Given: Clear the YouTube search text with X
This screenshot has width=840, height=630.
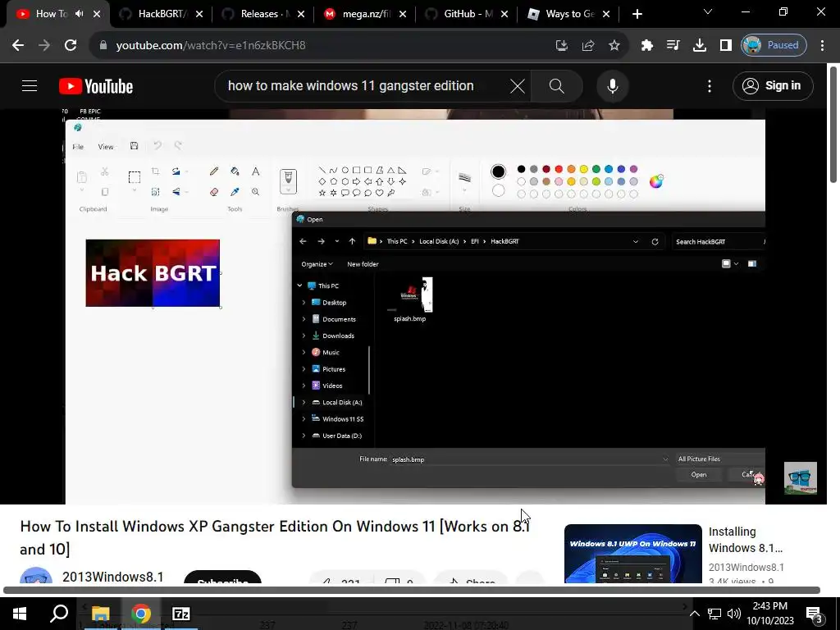Looking at the screenshot, I should 518,85.
